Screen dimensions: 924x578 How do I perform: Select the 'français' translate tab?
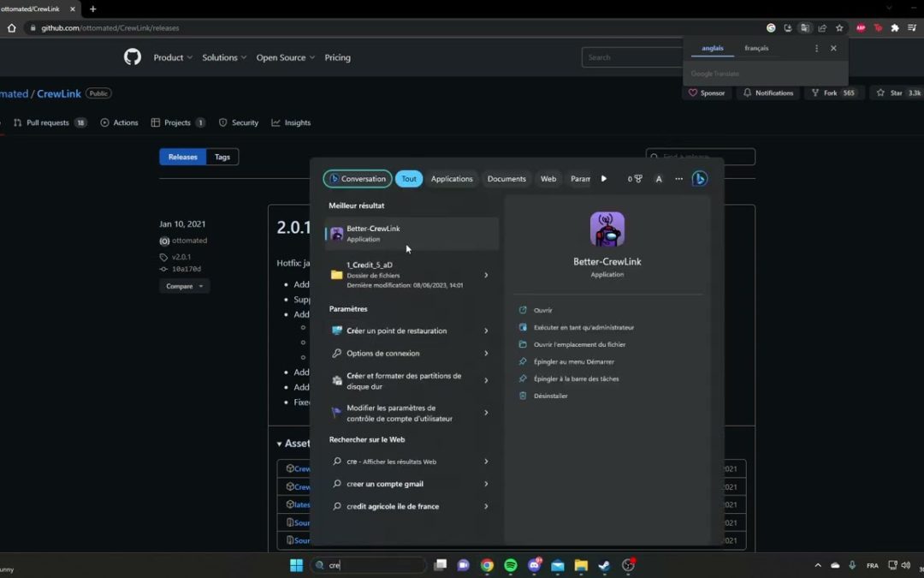click(756, 48)
